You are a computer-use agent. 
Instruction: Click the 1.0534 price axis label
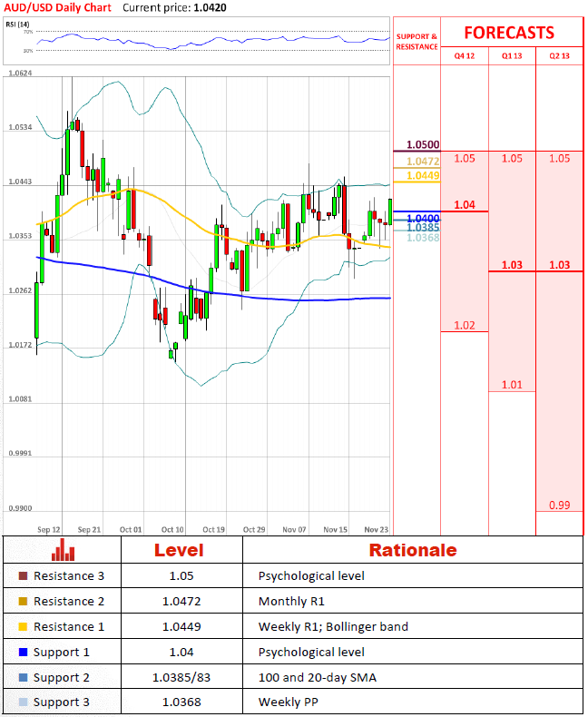(21, 128)
